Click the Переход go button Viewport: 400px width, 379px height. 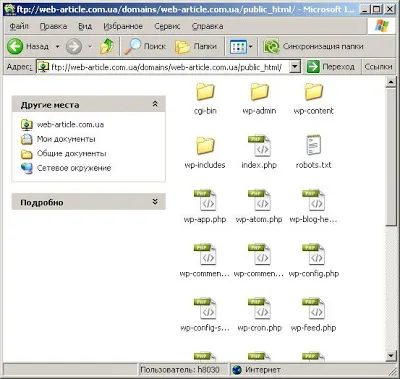[x=331, y=67]
